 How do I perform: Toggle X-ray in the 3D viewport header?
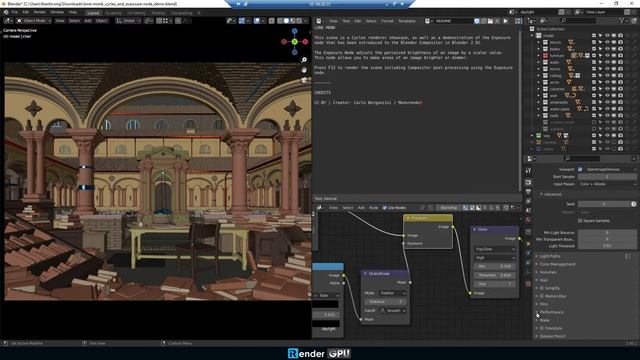pyautogui.click(x=271, y=20)
